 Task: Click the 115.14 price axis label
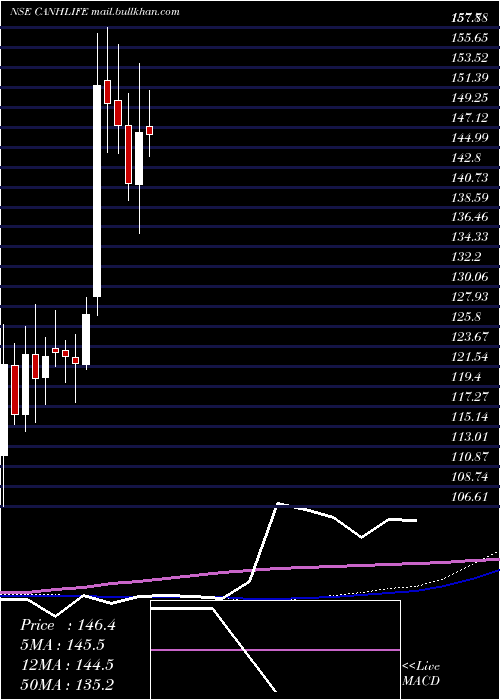coord(469,417)
